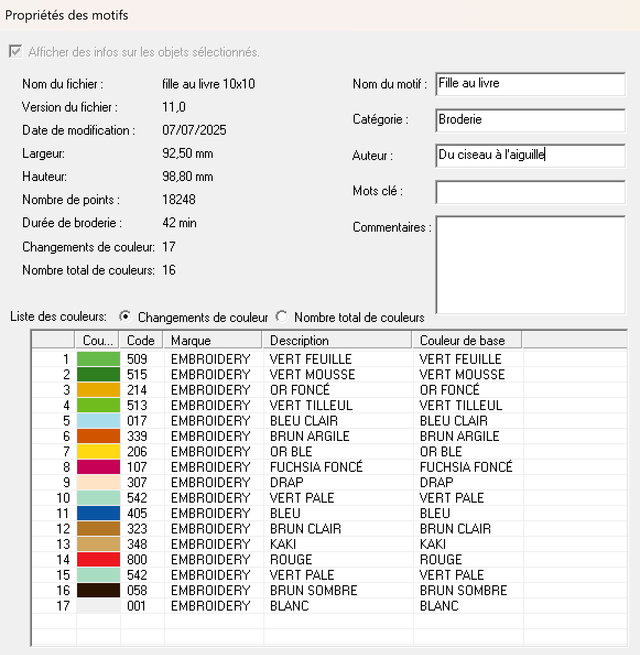Click the KAKI swatch for code 348

99,544
